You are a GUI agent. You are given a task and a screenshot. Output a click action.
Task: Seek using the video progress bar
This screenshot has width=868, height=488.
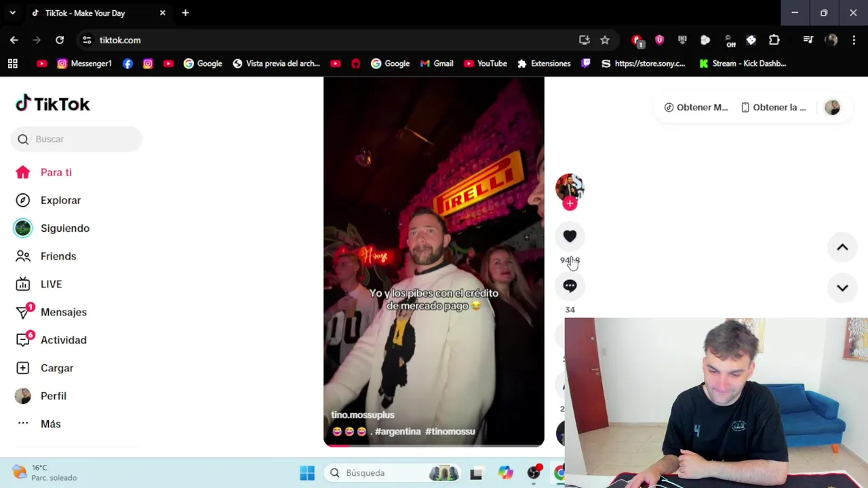coord(434,445)
